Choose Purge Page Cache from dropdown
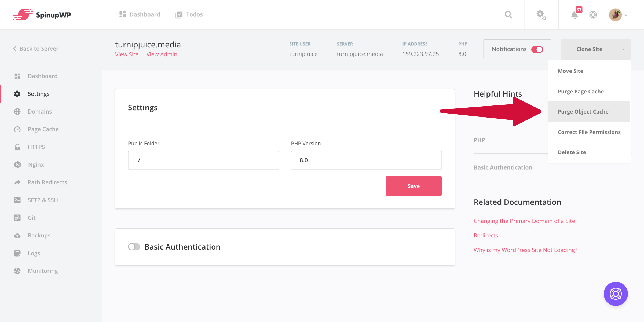 click(589, 91)
